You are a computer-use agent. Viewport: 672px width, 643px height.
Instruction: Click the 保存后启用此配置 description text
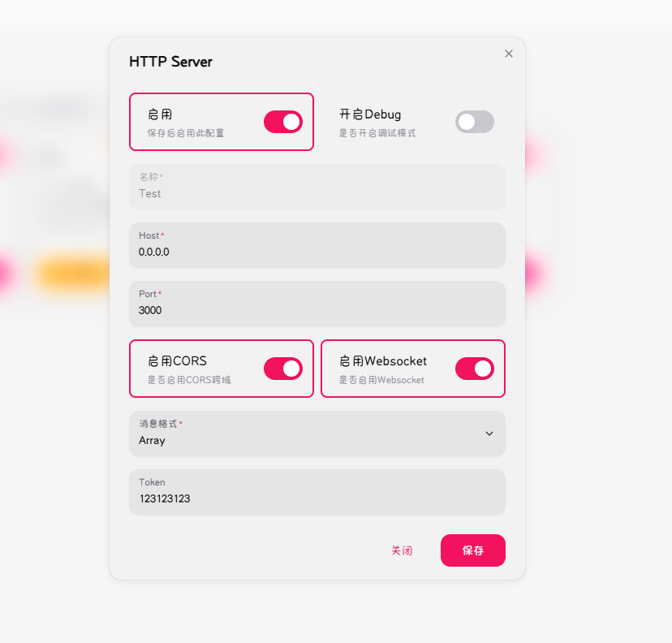186,133
